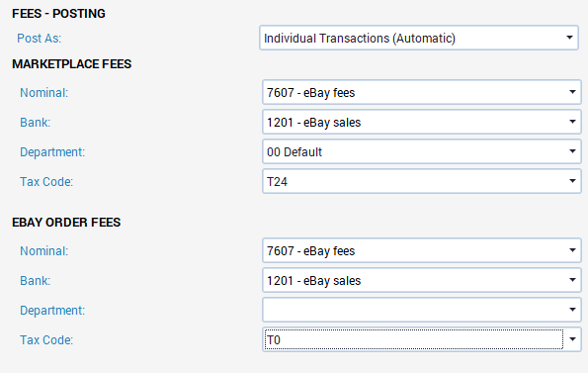Viewport: 588px width, 373px height.
Task: Click the Post As label
Action: pyautogui.click(x=39, y=39)
